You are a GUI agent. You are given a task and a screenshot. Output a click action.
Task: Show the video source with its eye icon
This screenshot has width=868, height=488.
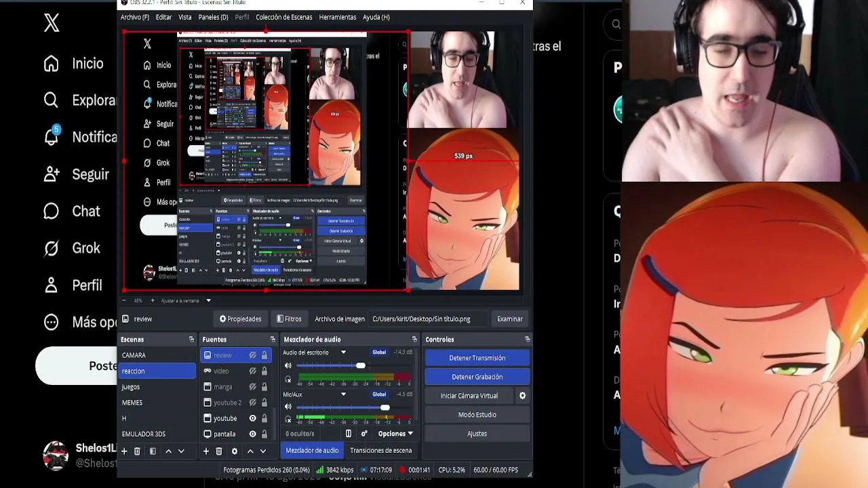pos(252,371)
